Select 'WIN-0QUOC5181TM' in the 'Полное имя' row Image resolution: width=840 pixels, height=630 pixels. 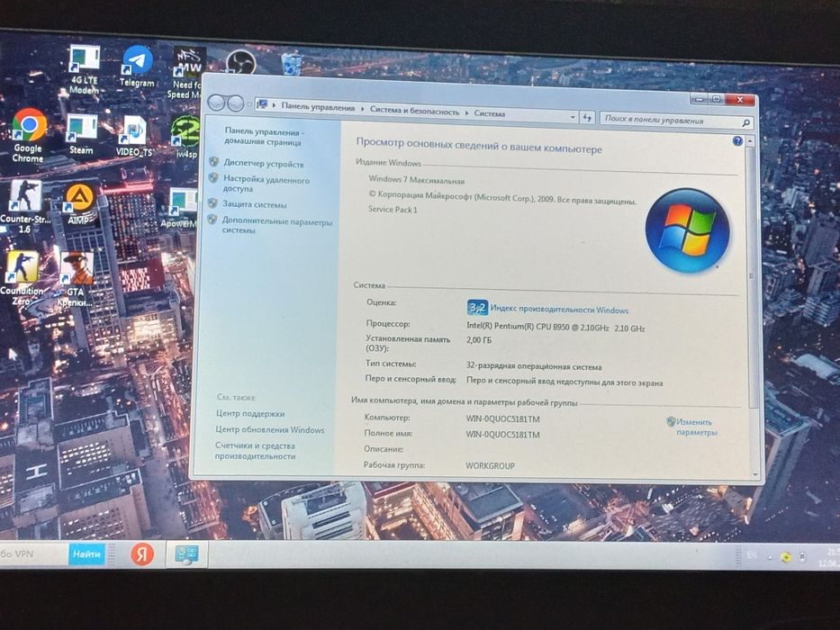pyautogui.click(x=502, y=435)
